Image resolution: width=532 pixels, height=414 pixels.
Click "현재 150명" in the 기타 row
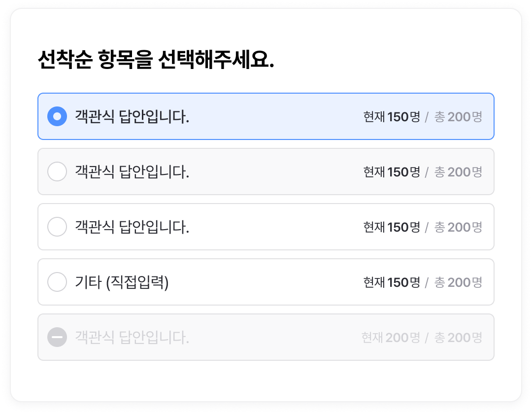tap(392, 282)
